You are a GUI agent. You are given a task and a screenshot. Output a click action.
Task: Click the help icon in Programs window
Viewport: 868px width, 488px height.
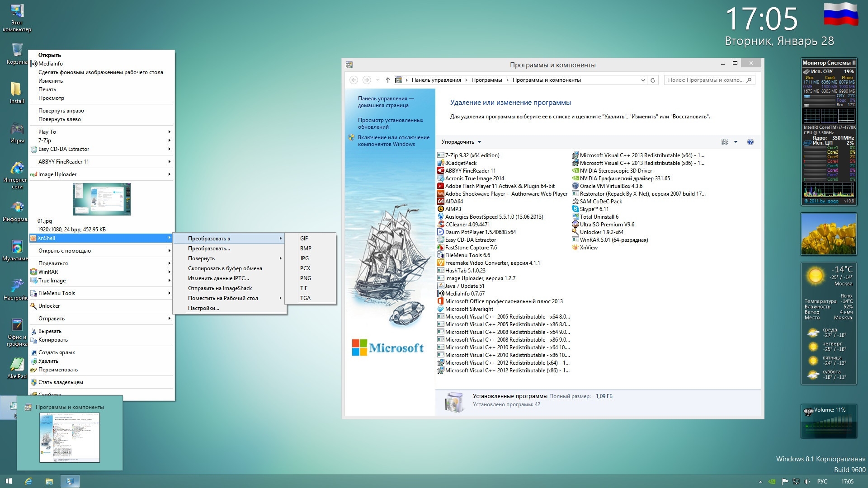click(750, 142)
